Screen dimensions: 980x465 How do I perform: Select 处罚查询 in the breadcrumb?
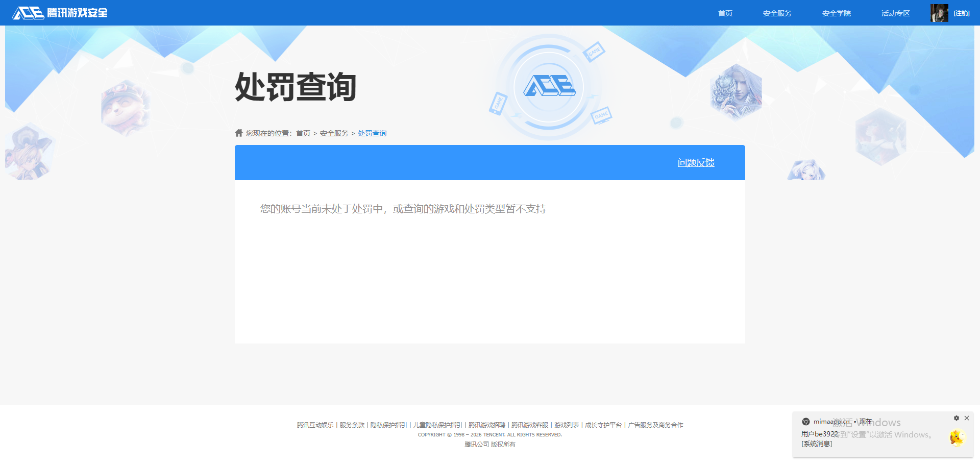(x=372, y=133)
